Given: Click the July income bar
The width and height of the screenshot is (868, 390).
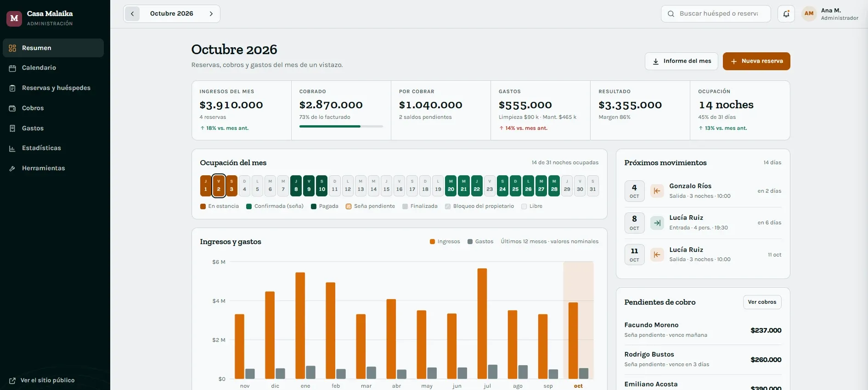Looking at the screenshot, I should coord(482,323).
